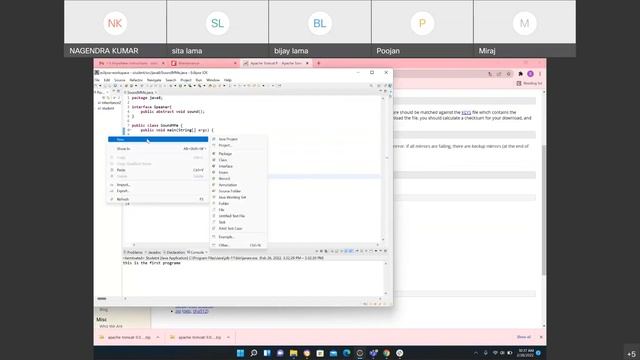Screen dimensions: 640x360
Task: Select Paste in context menu
Action: (x=158, y=170)
